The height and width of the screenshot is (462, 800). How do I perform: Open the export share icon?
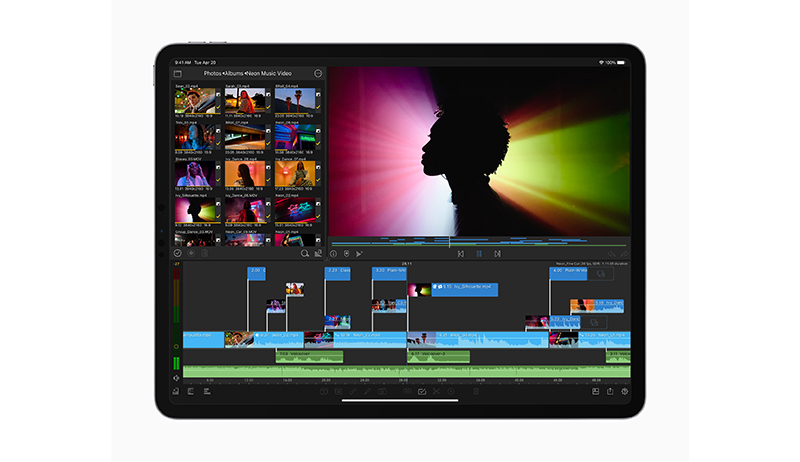610,392
